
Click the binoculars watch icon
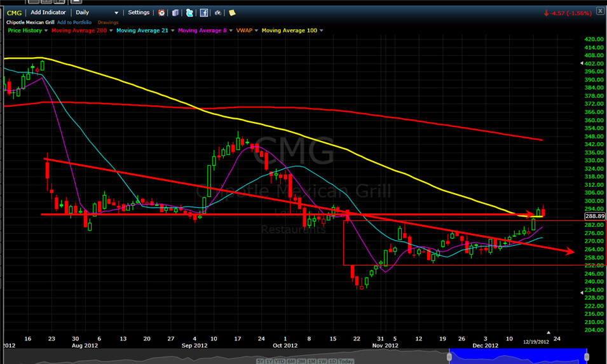[218, 13]
